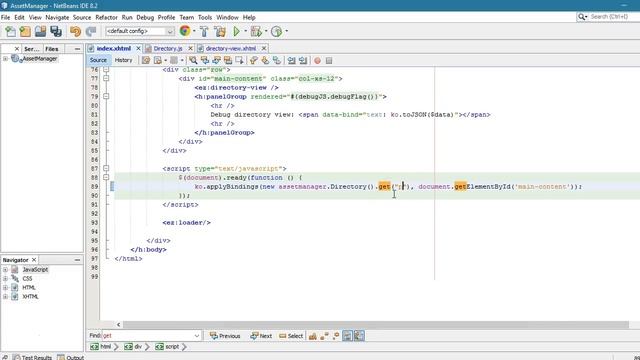The image size is (640, 360).
Task: Click the Save All toolbar icon
Action: click(56, 31)
